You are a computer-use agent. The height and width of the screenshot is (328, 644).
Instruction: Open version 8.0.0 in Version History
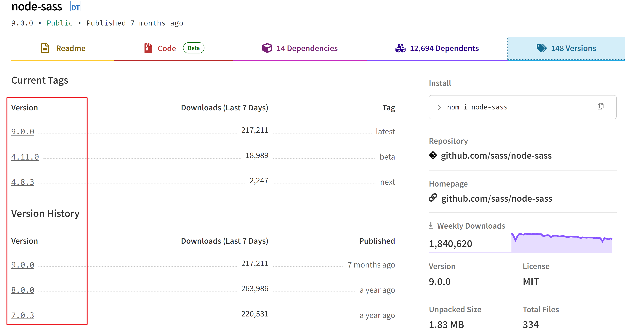click(23, 290)
